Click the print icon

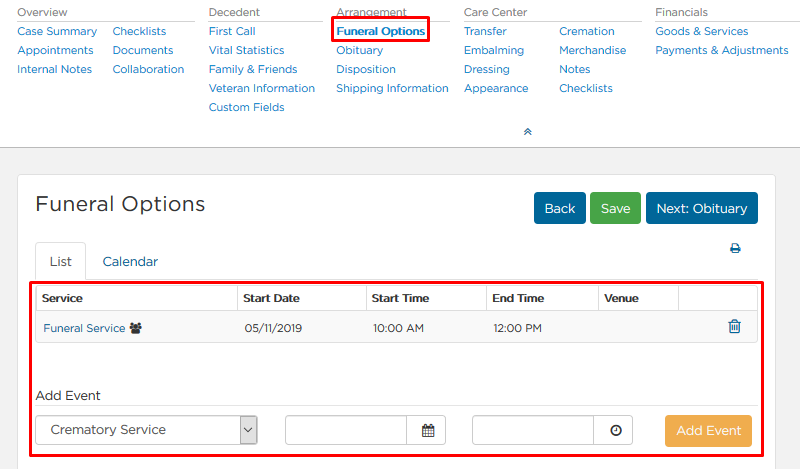click(x=735, y=249)
